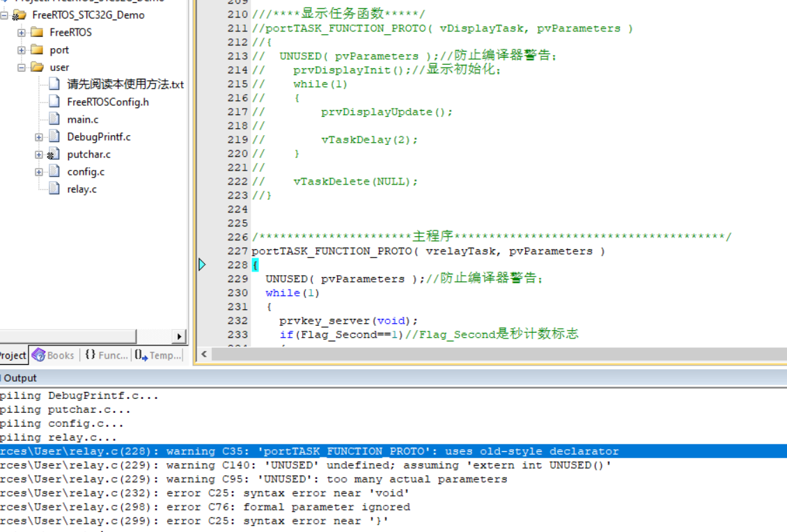Click the highlighted brace on line 228
This screenshot has width=787, height=532.
pos(255,265)
